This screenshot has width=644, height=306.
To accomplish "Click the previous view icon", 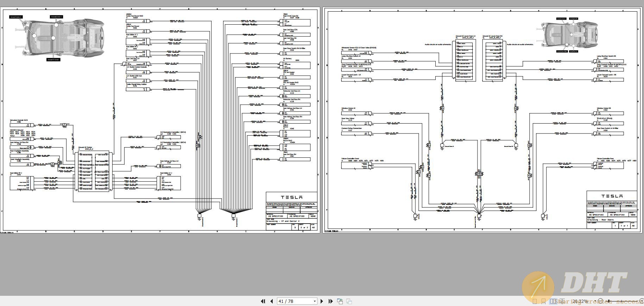I will click(340, 301).
